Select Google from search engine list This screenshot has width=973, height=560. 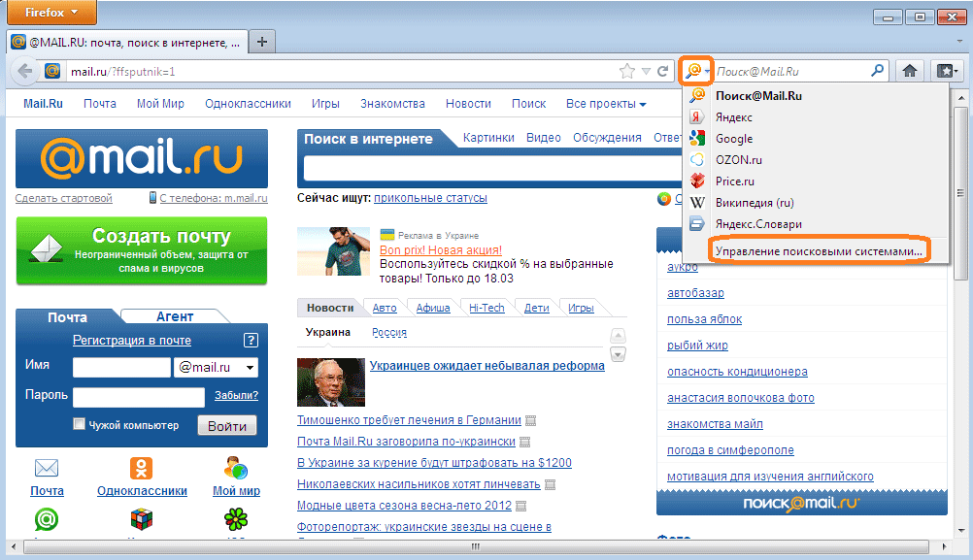(816, 138)
